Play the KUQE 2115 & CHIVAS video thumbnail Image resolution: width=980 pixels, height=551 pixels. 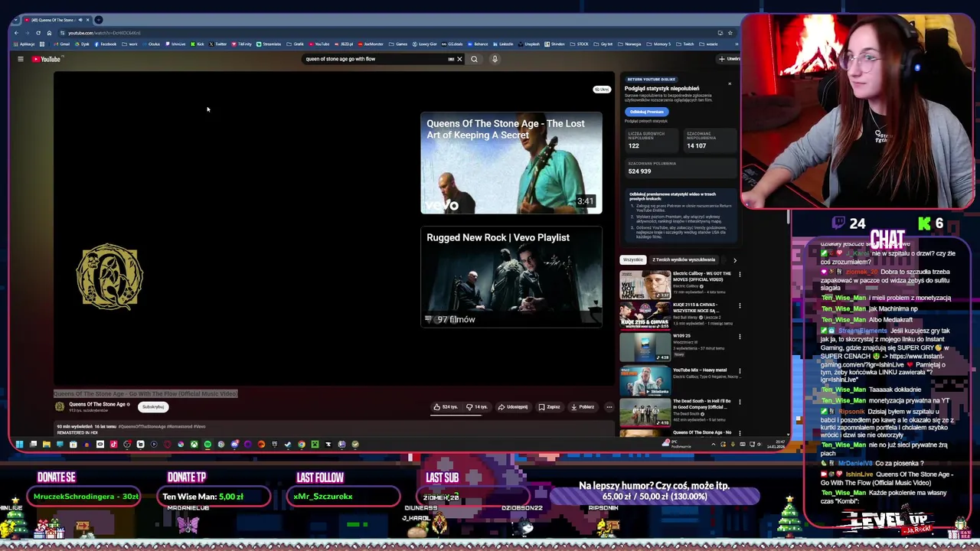click(645, 316)
